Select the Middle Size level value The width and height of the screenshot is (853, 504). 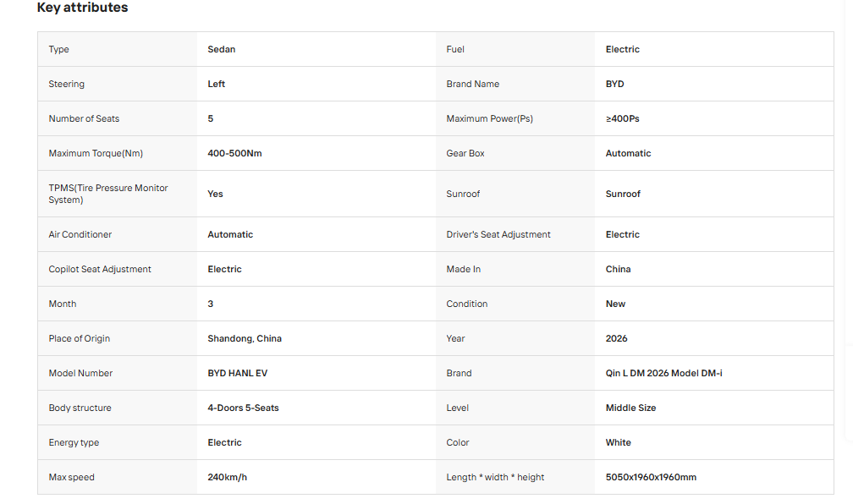pos(630,408)
